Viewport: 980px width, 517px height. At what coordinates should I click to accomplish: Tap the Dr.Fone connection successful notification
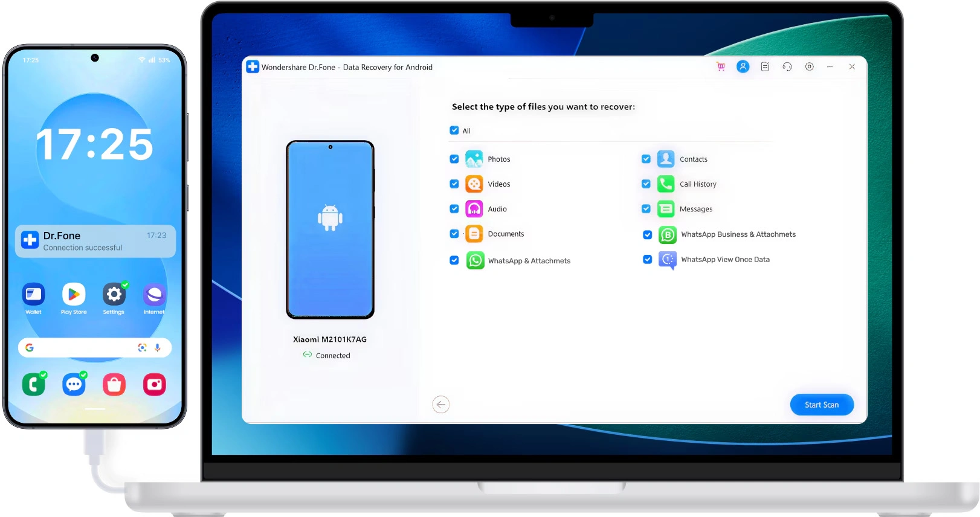[95, 241]
